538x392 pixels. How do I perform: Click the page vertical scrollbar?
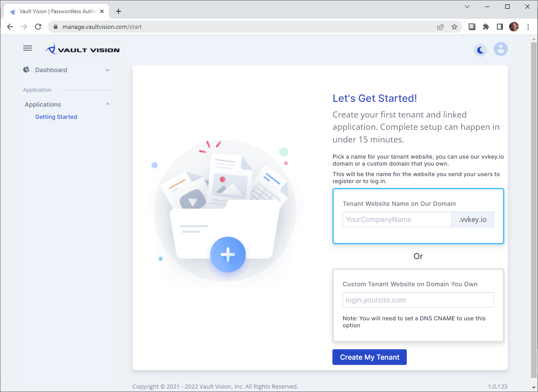pos(534,210)
